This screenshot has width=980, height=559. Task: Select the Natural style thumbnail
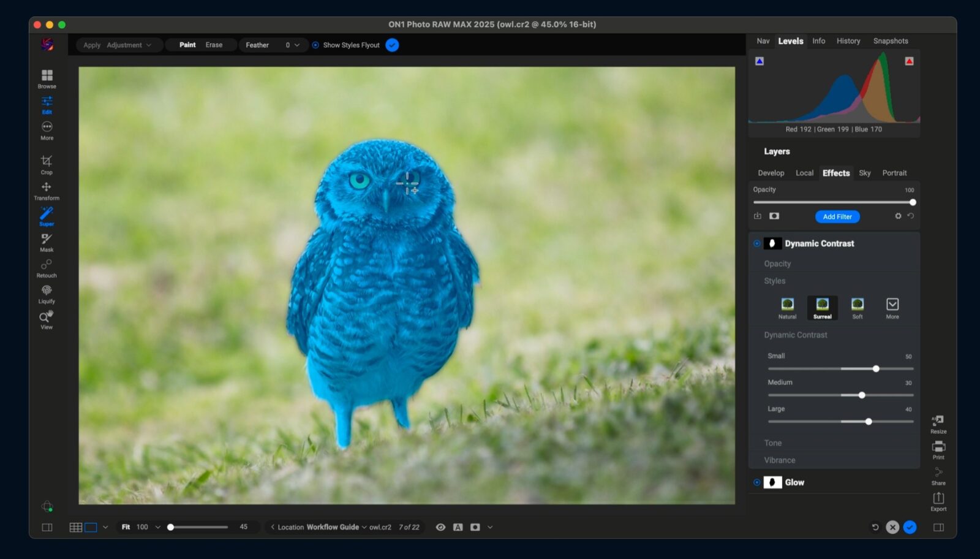tap(787, 308)
